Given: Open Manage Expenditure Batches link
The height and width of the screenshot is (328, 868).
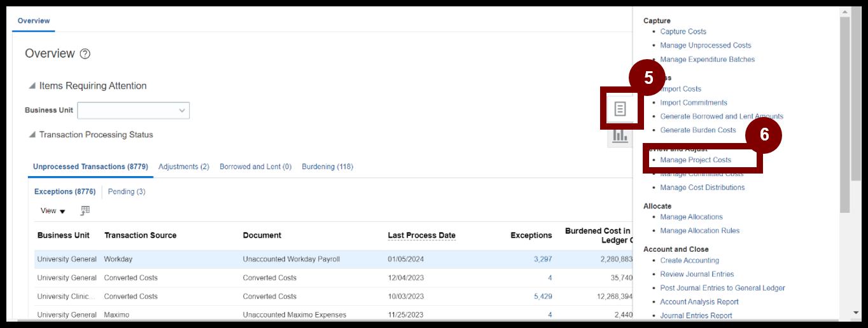Looking at the screenshot, I should (x=708, y=59).
